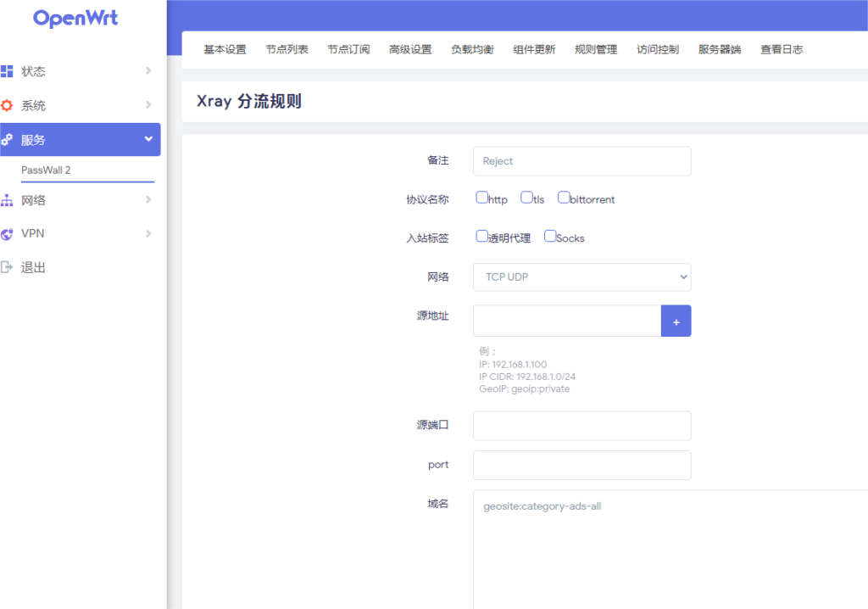This screenshot has width=868, height=609.
Task: Click the 网络 network icon in sidebar
Action: (x=7, y=200)
